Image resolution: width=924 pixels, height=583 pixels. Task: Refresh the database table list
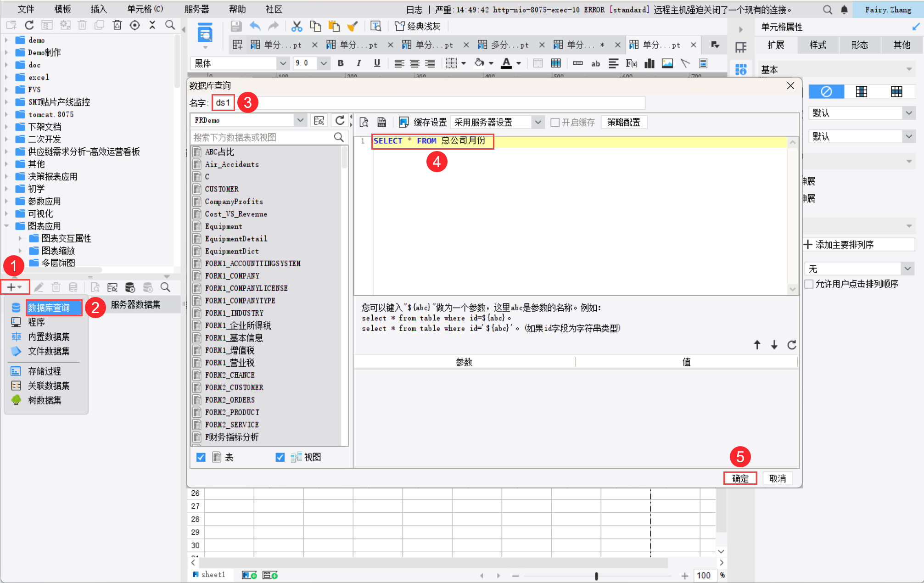[x=340, y=120]
